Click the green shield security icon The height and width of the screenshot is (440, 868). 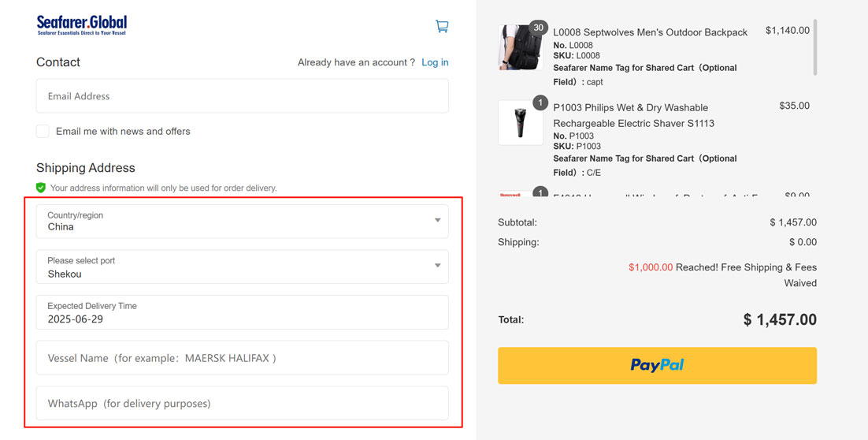pos(41,188)
